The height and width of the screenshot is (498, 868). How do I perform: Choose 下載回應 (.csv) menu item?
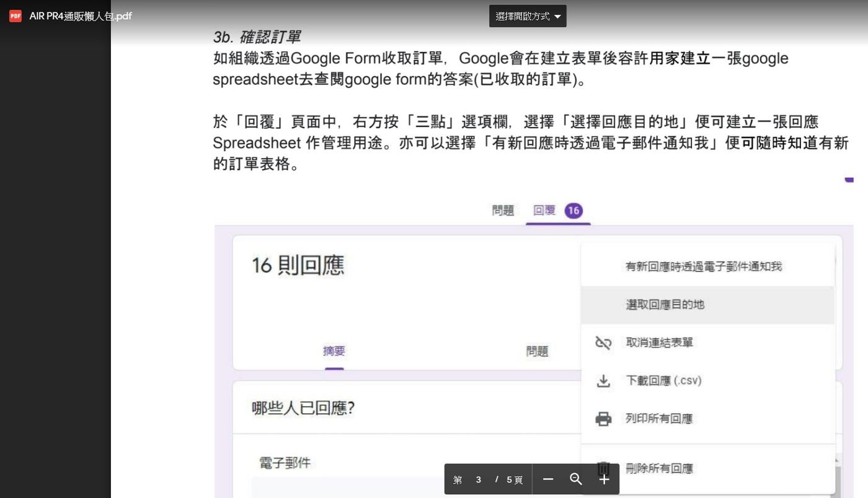click(x=707, y=380)
